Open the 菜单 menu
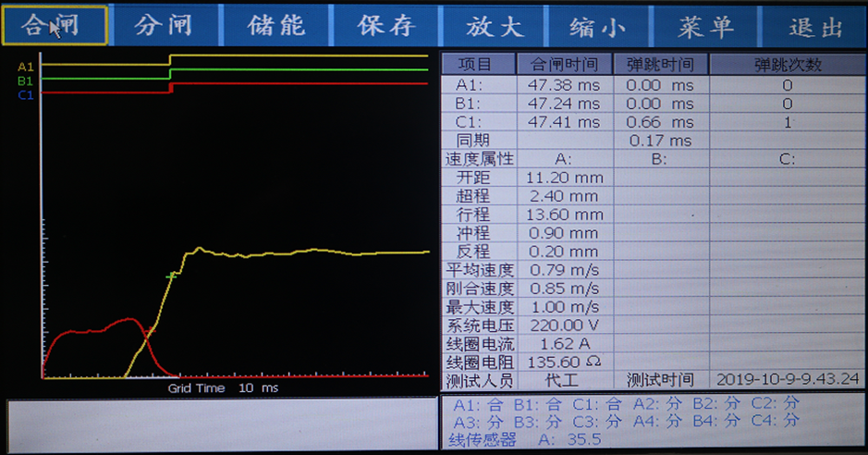Screen dimensions: 868x455 tap(705, 26)
